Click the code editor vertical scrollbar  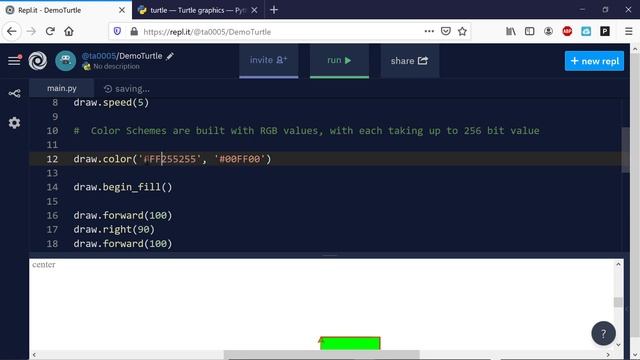tap(625, 150)
